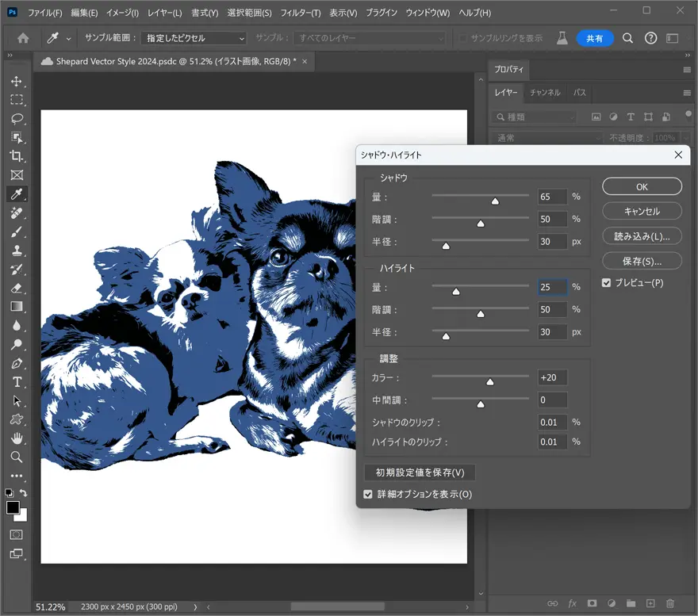
Task: Click the OK button in dialog
Action: click(642, 186)
